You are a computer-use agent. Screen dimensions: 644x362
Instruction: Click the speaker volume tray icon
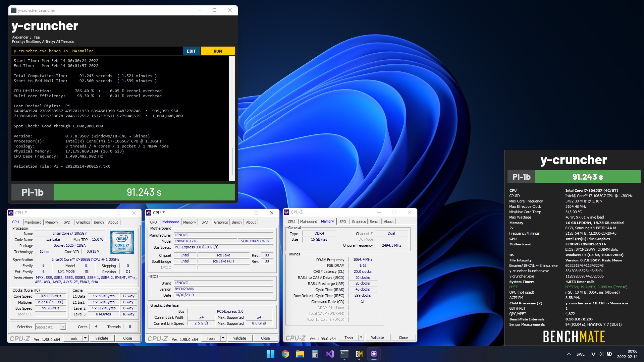601,354
